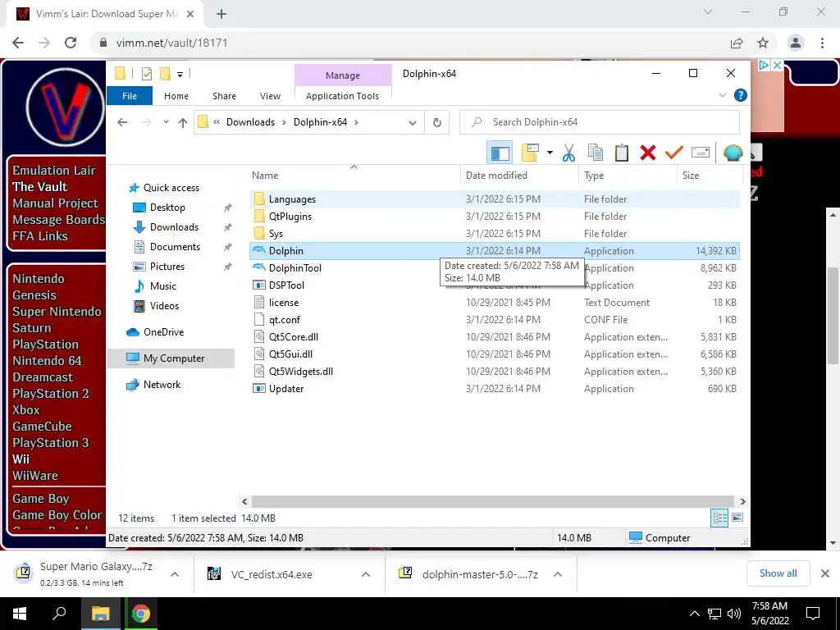This screenshot has width=840, height=630.
Task: Click Downloads in the address breadcrumb
Action: [250, 122]
